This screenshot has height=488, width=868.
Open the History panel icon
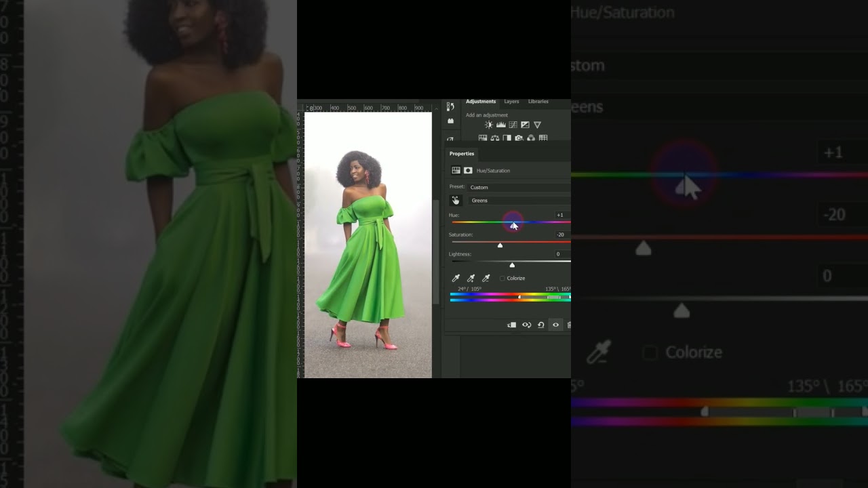click(x=450, y=106)
